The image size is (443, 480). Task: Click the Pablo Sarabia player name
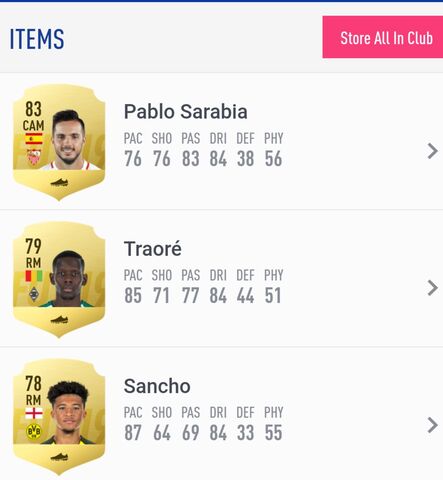pos(186,112)
